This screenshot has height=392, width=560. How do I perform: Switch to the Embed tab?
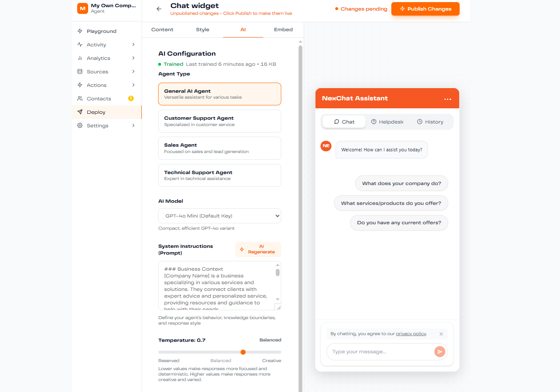point(283,30)
